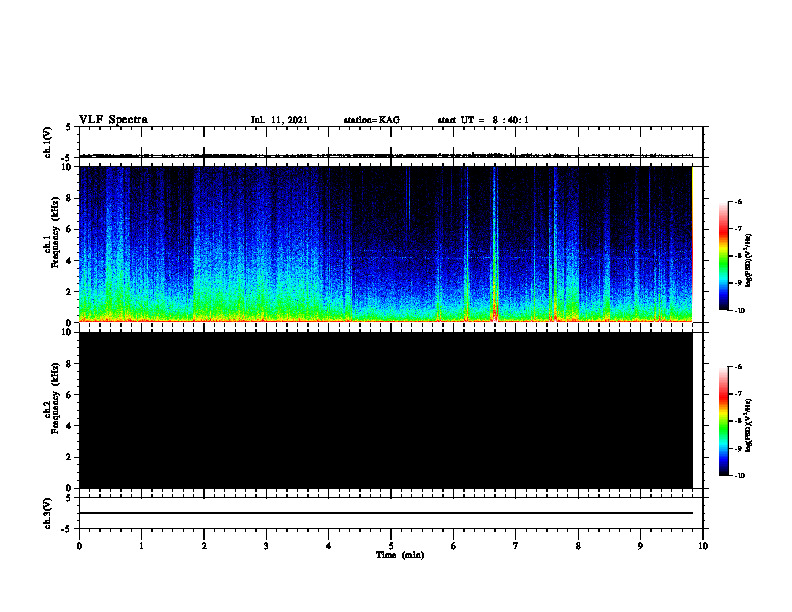Click the time-axis tick label "7"
This screenshot has height=612, width=792.
tap(516, 546)
